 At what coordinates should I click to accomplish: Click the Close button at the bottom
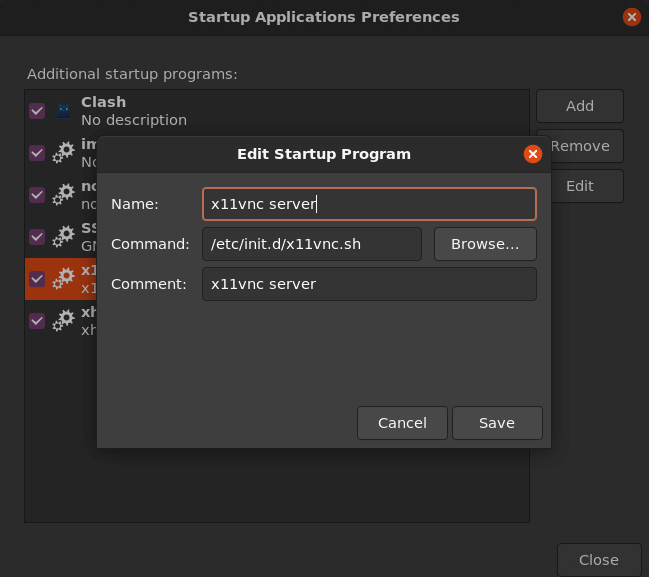(599, 560)
